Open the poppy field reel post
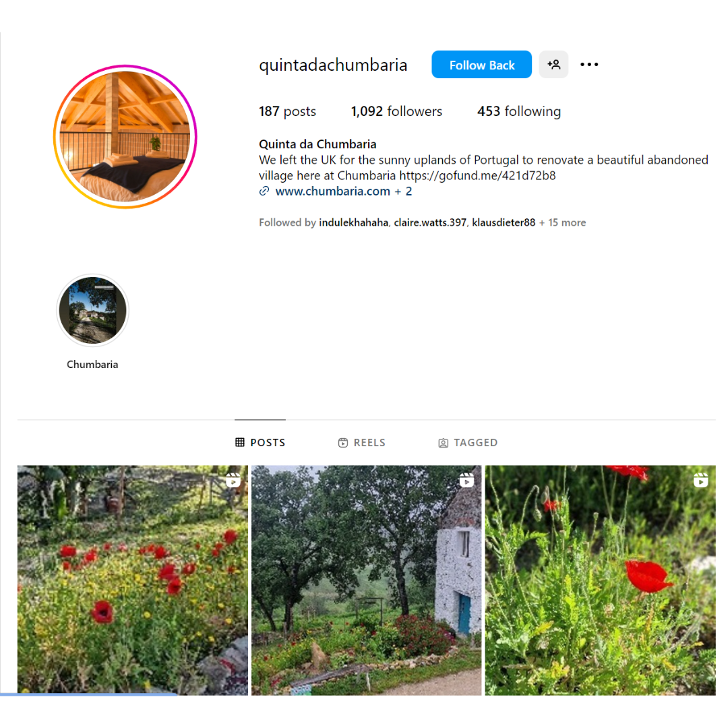 [133, 580]
